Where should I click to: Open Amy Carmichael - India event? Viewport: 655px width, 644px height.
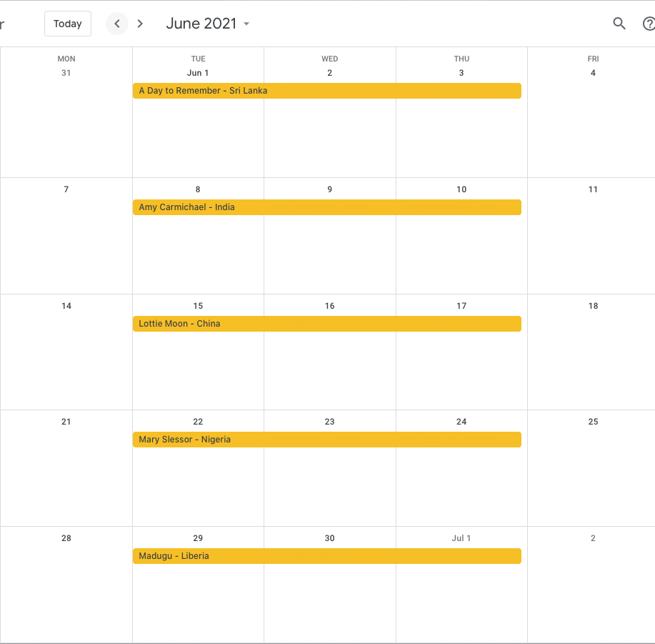pos(326,207)
